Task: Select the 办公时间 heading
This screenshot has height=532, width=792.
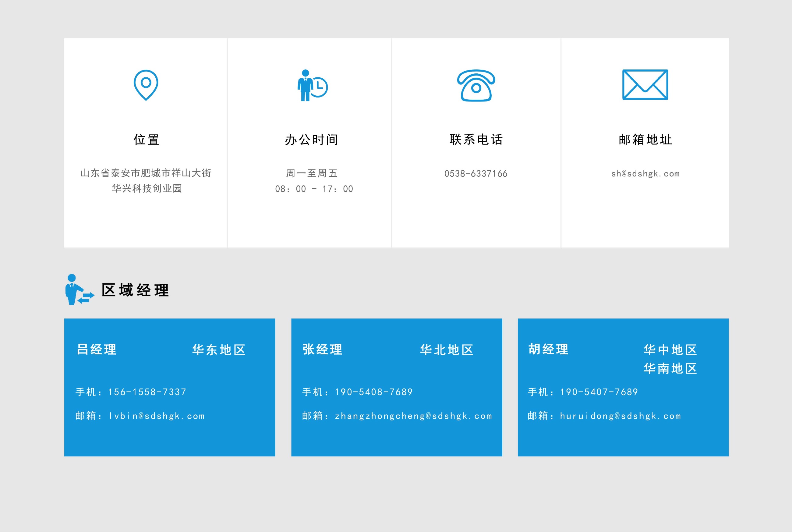Action: click(312, 140)
